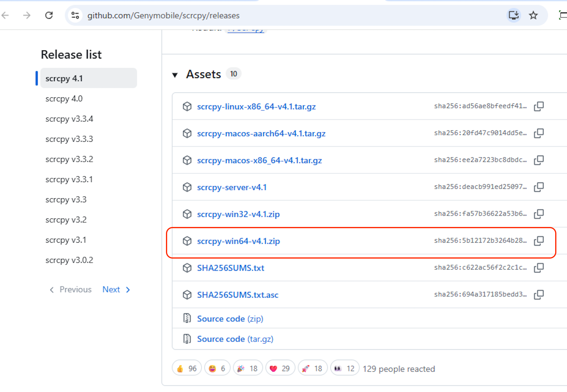Open SHA256SUMS.txt link

(x=231, y=268)
